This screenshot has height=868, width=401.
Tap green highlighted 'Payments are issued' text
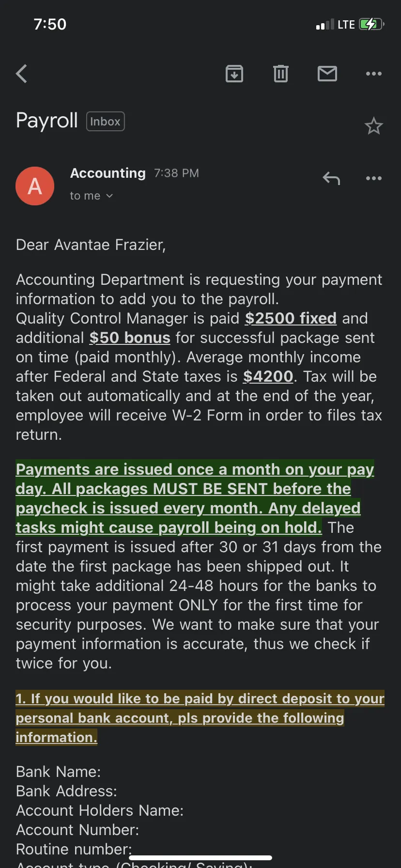point(195,498)
